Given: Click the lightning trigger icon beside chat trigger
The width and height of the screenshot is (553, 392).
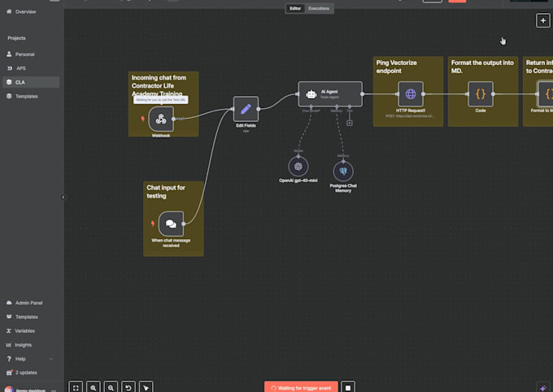Looking at the screenshot, I should 153,224.
